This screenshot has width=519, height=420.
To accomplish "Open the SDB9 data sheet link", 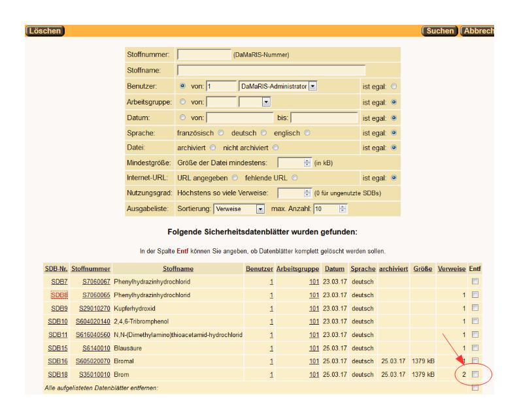I will tap(59, 308).
